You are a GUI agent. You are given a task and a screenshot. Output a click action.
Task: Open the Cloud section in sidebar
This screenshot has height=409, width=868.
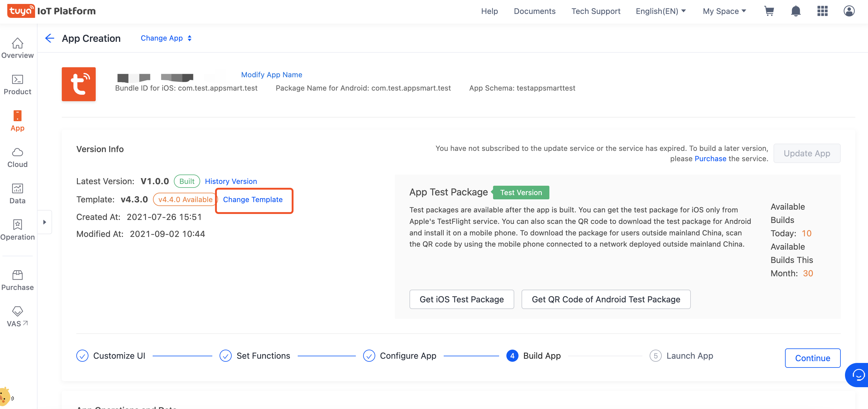[17, 158]
